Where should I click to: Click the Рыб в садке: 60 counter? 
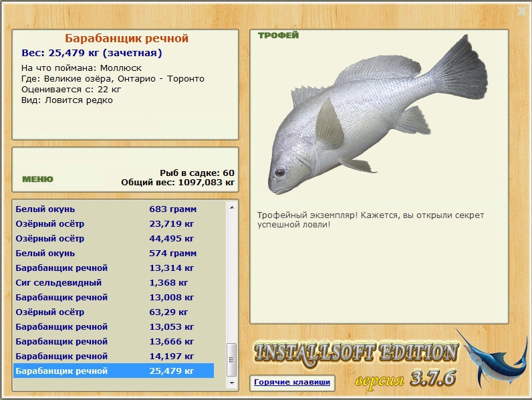pos(197,173)
